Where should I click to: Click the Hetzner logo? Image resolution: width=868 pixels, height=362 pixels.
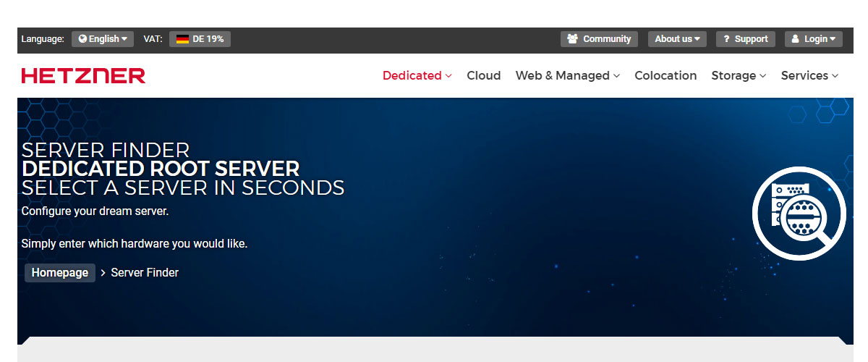[x=83, y=76]
